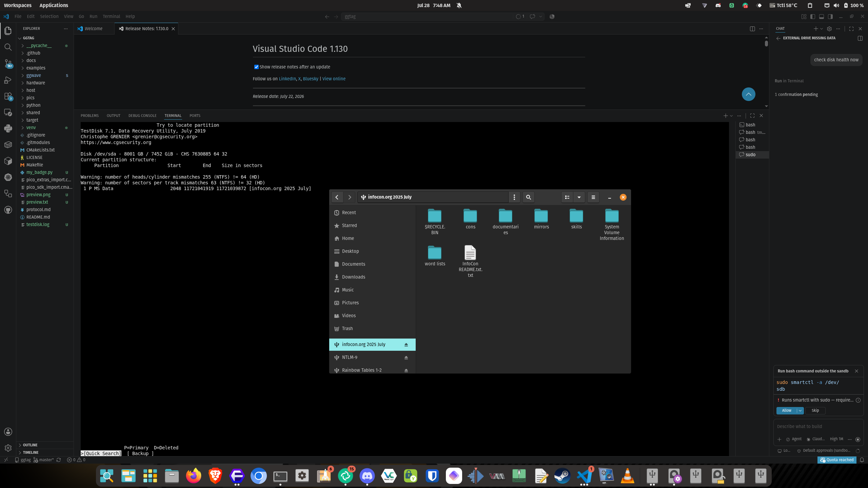Open my_badge.py in explorer
This screenshot has width=868, height=488.
point(39,172)
